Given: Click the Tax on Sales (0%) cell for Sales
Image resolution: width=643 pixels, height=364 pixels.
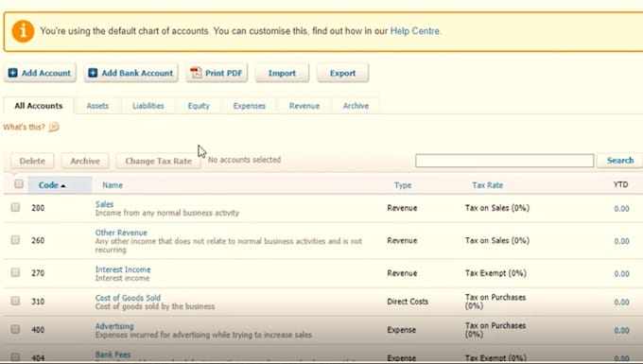Looking at the screenshot, I should [497, 208].
